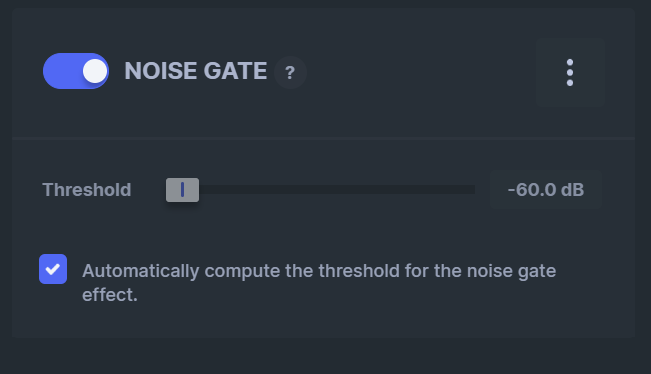Image resolution: width=651 pixels, height=374 pixels.
Task: Disable the Noise Gate toggle switch
Action: tap(76, 71)
